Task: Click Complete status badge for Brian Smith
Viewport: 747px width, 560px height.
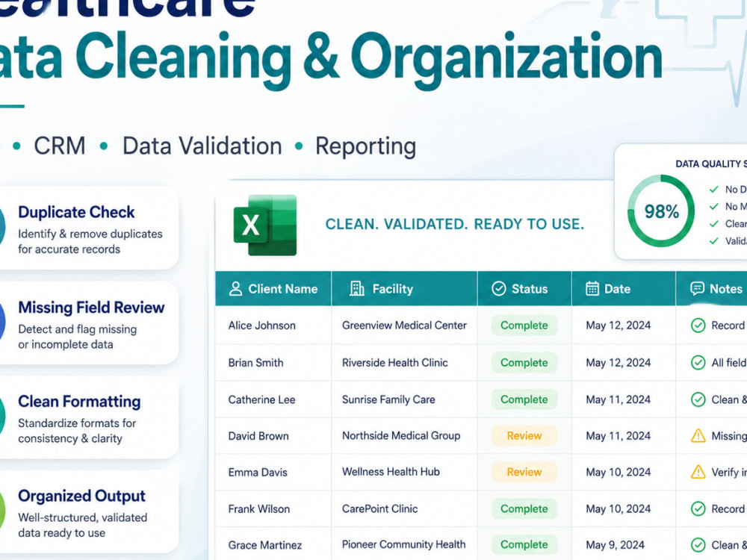Action: tap(524, 362)
